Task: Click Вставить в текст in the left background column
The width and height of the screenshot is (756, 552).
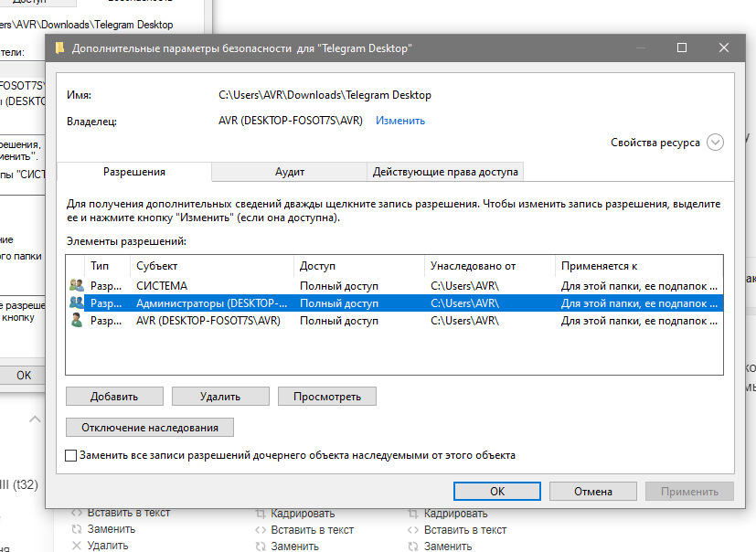Action: 128,513
